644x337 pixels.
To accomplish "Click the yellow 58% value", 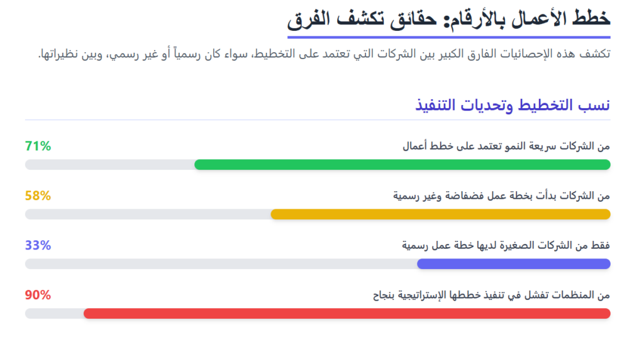I will (38, 196).
